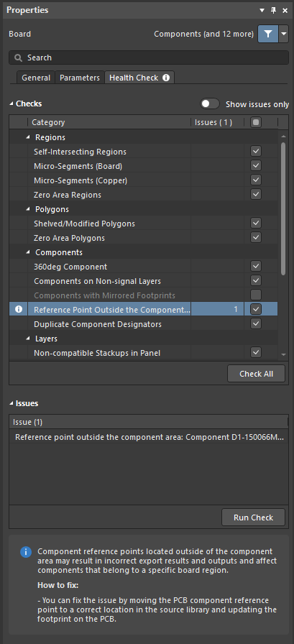Collapse the Checks section
This screenshot has height=644, width=294.
coord(11,104)
